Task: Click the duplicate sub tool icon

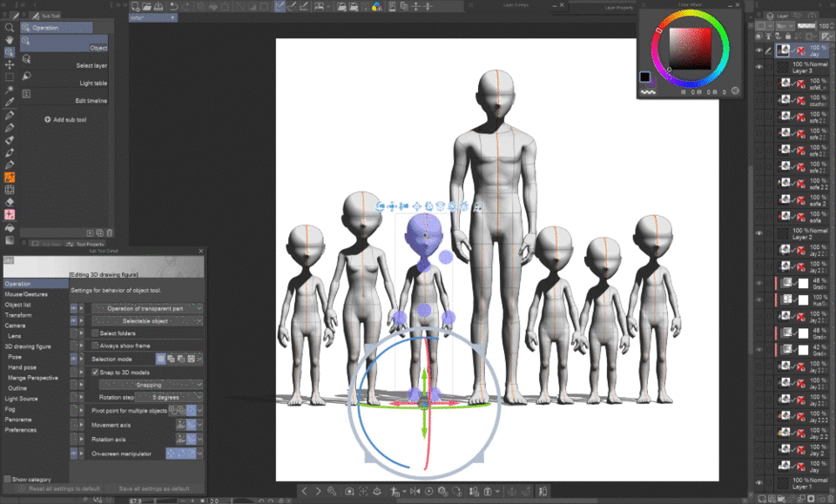Action: 99,232
